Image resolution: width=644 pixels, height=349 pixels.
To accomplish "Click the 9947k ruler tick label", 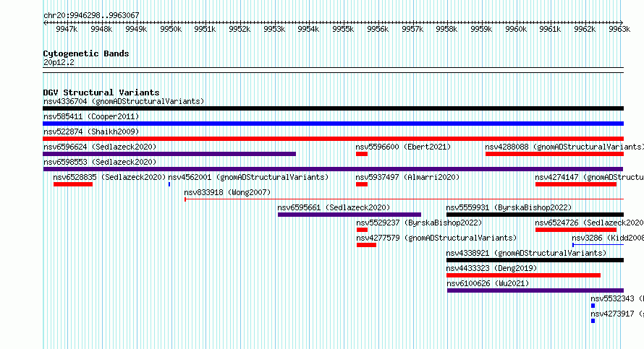I will coord(67,29).
